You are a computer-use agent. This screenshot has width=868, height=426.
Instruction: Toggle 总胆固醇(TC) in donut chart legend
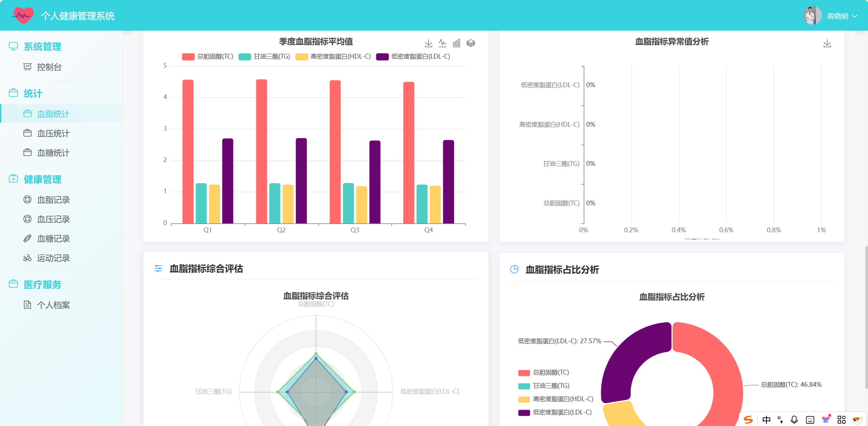pos(544,373)
